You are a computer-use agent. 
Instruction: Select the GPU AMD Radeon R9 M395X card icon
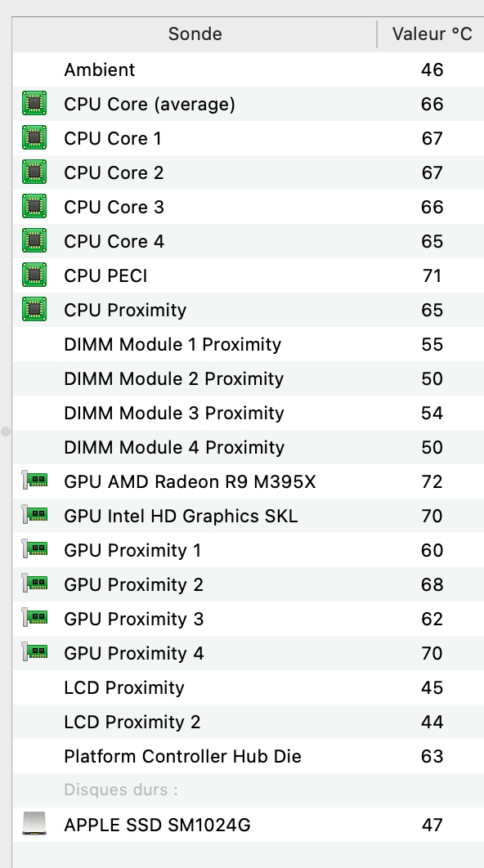coord(34,481)
